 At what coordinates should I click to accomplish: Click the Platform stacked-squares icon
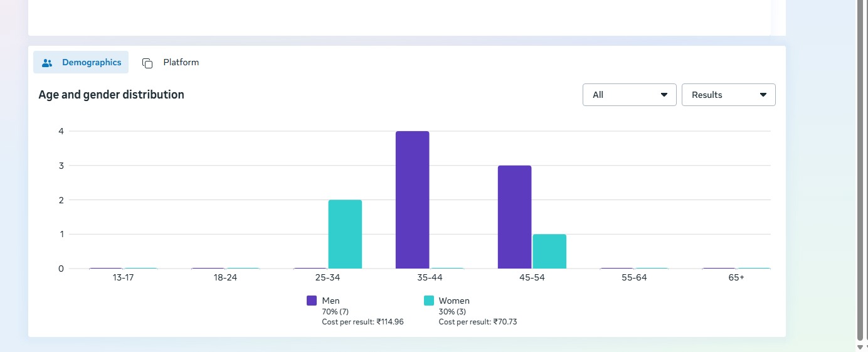pyautogui.click(x=147, y=63)
